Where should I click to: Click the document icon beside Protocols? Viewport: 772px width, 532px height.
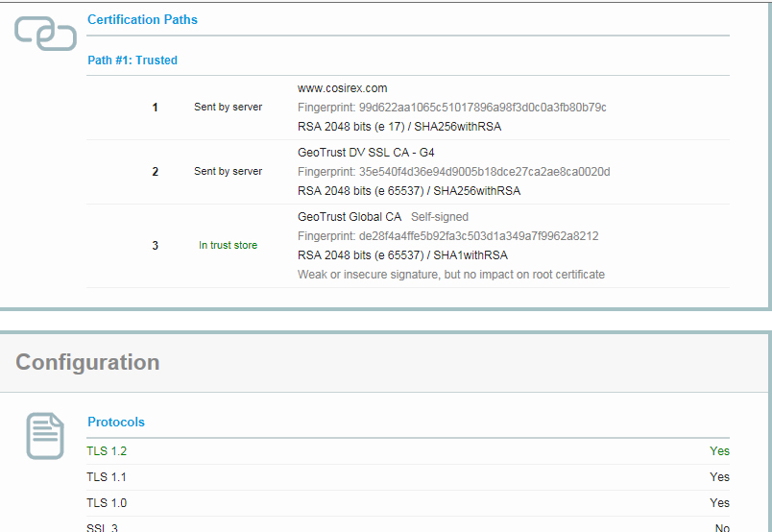[x=45, y=436]
